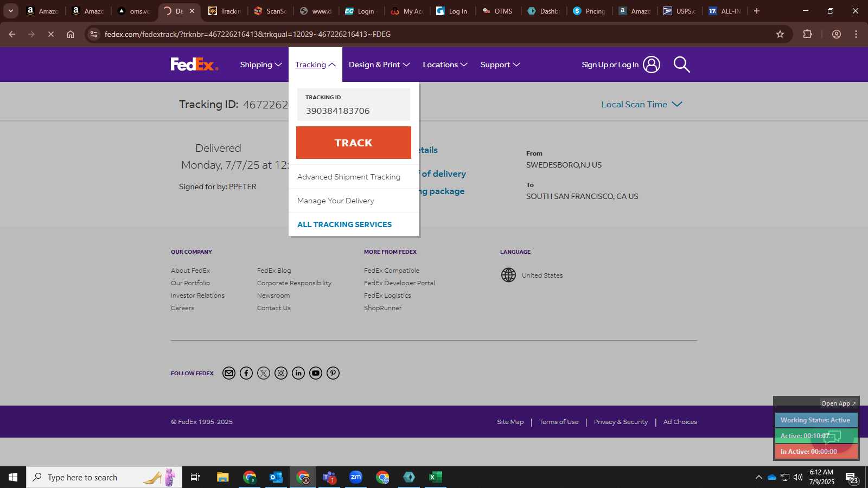Open Chrome profile icon
Image resolution: width=868 pixels, height=488 pixels.
coord(837,34)
